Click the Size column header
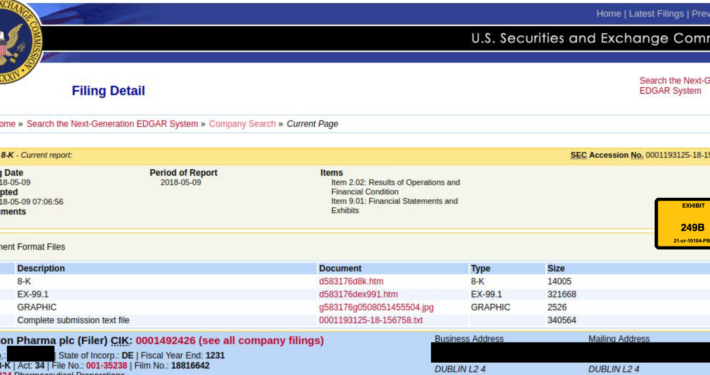 point(556,268)
